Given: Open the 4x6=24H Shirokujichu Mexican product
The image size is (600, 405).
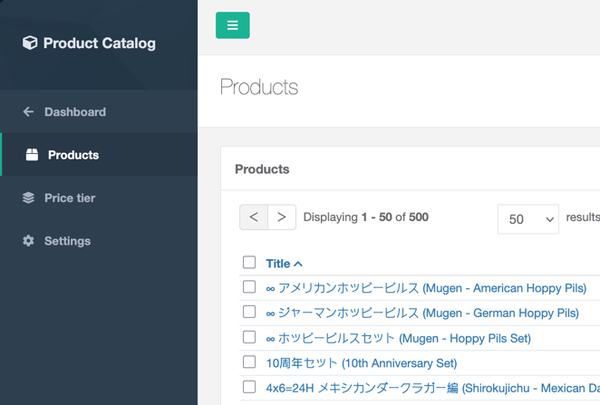Looking at the screenshot, I should pyautogui.click(x=433, y=388).
